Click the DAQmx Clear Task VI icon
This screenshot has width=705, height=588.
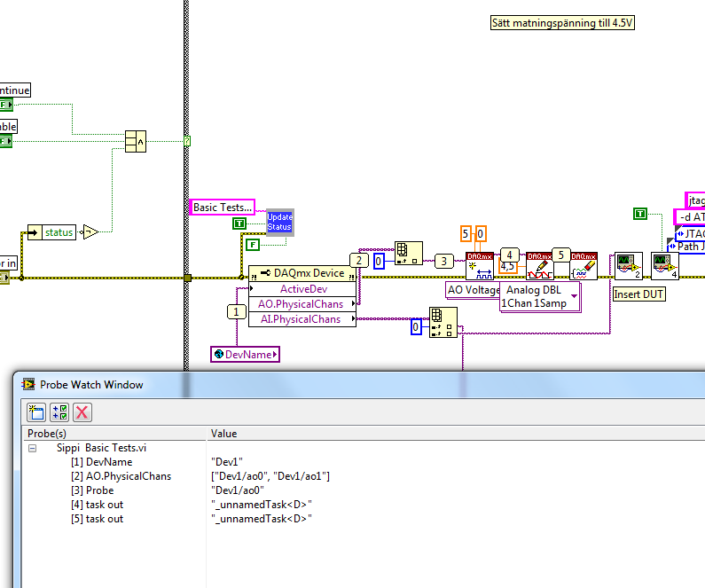click(584, 265)
